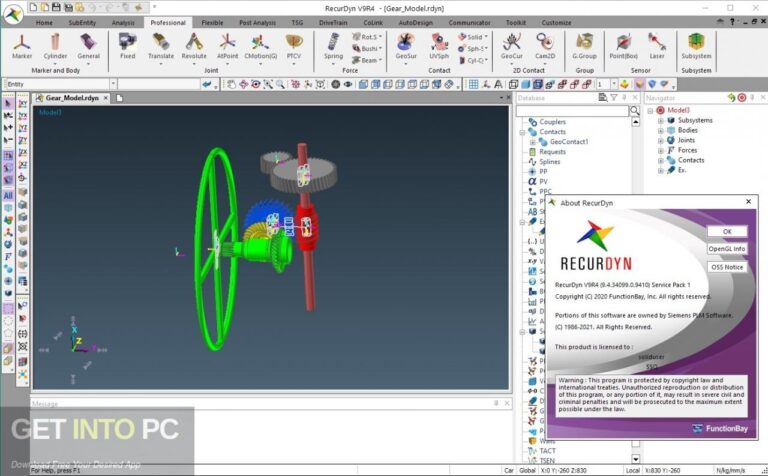This screenshot has height=476, width=768.
Task: Select the UVSph contact tool
Action: coord(439,47)
